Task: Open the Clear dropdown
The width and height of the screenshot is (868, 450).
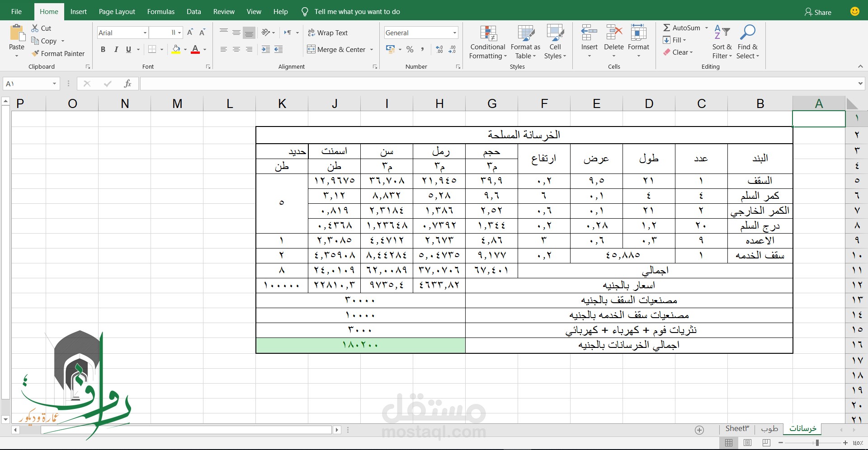Action: [x=678, y=52]
